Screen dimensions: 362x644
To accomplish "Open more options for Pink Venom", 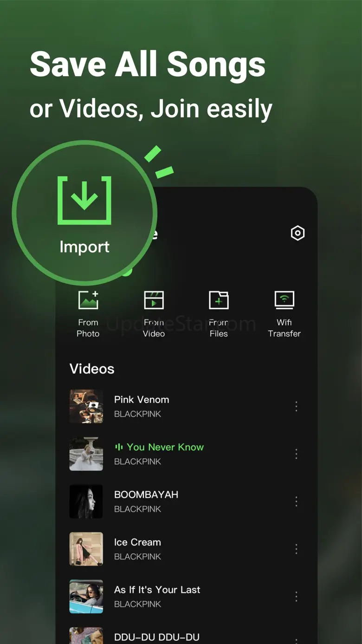I will (x=296, y=407).
